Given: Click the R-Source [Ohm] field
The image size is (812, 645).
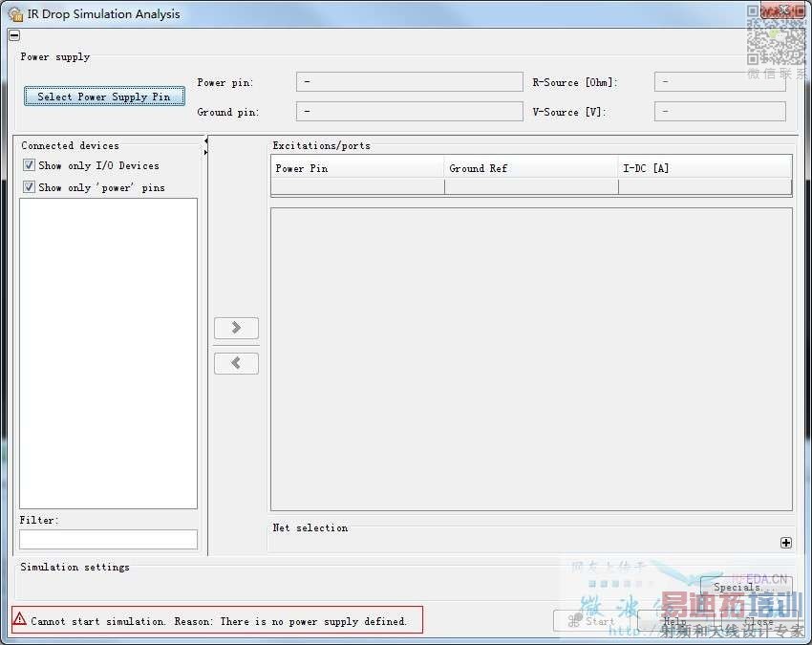Looking at the screenshot, I should [720, 82].
